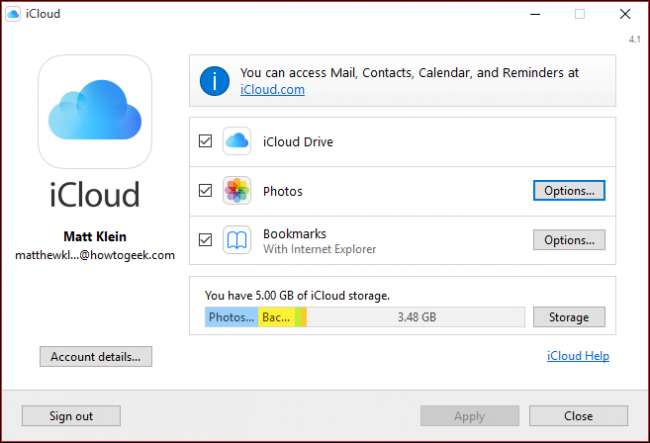Open Photos Options
The width and height of the screenshot is (650, 443).
click(569, 190)
